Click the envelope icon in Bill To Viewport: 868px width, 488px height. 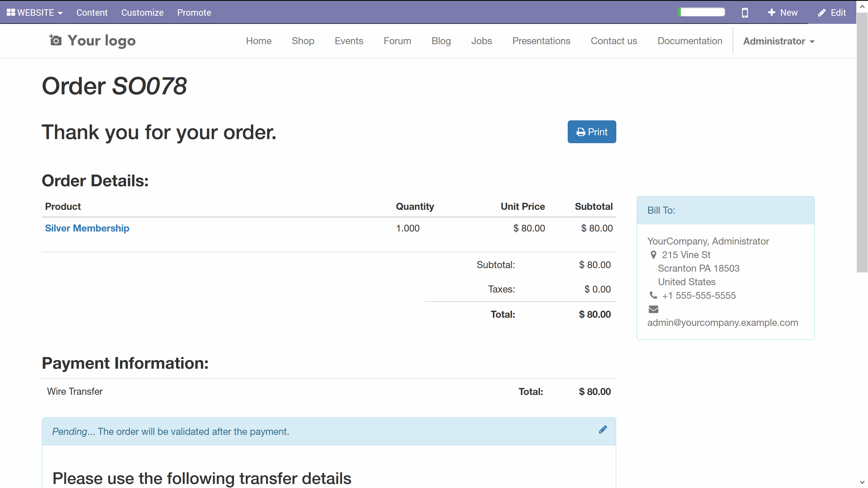pyautogui.click(x=653, y=309)
